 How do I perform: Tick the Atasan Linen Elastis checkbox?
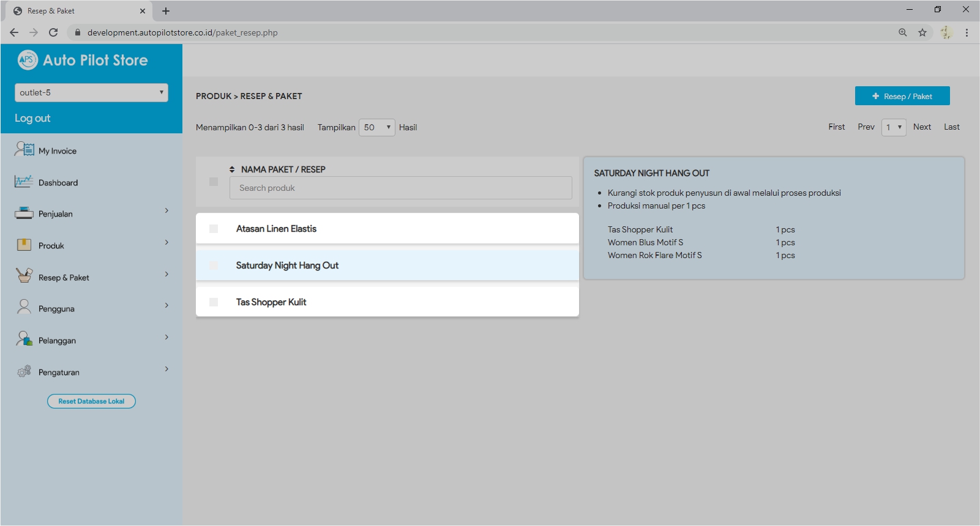coord(214,229)
